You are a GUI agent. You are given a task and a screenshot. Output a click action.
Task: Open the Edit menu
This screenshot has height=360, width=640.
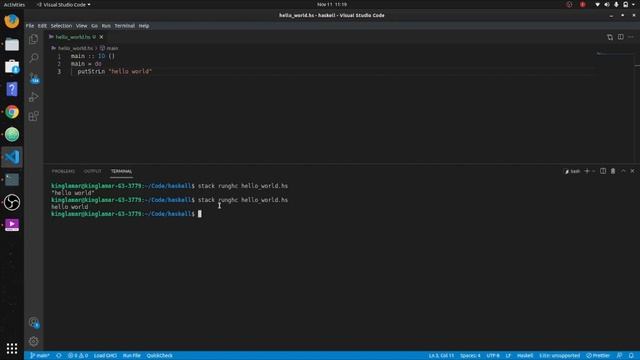42,26
